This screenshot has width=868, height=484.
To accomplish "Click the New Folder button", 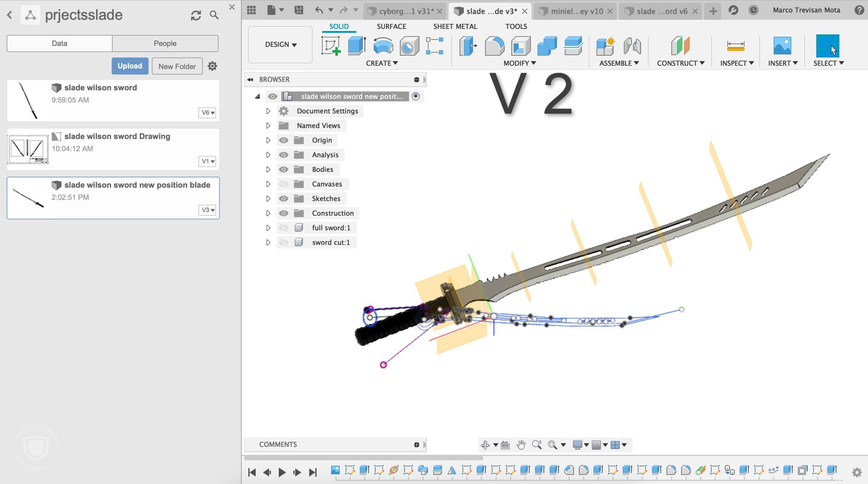I will [177, 66].
